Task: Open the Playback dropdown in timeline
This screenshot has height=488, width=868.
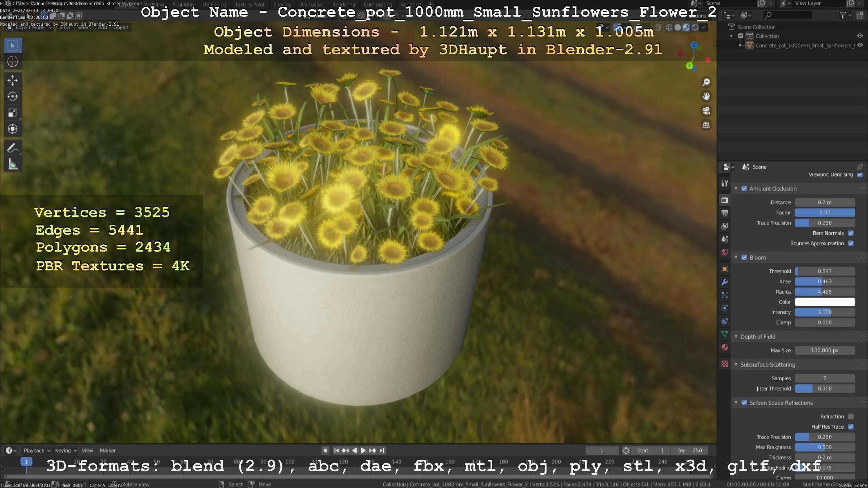Action: pos(37,450)
